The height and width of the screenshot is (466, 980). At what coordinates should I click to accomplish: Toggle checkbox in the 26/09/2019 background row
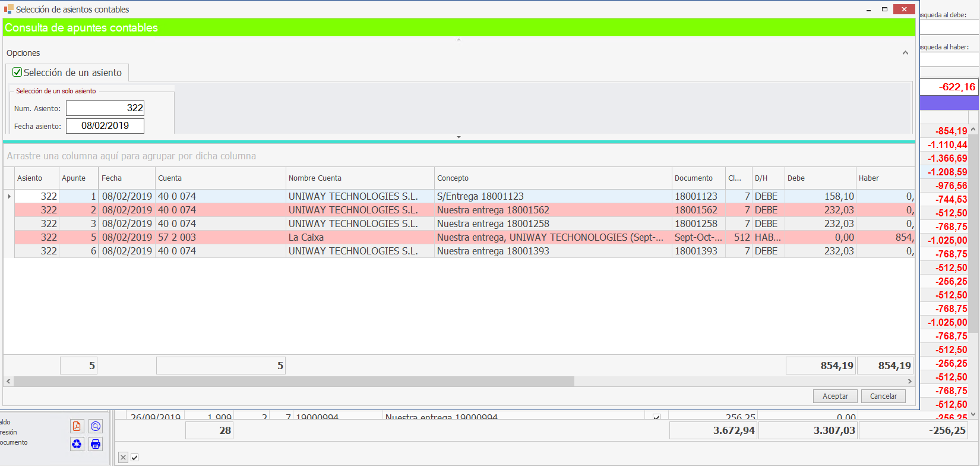click(656, 417)
